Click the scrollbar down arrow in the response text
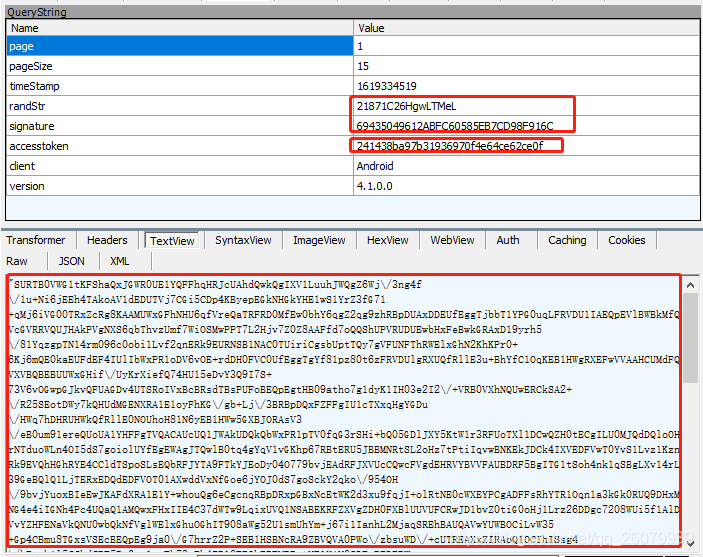This screenshot has height=557, width=703. tap(690, 543)
